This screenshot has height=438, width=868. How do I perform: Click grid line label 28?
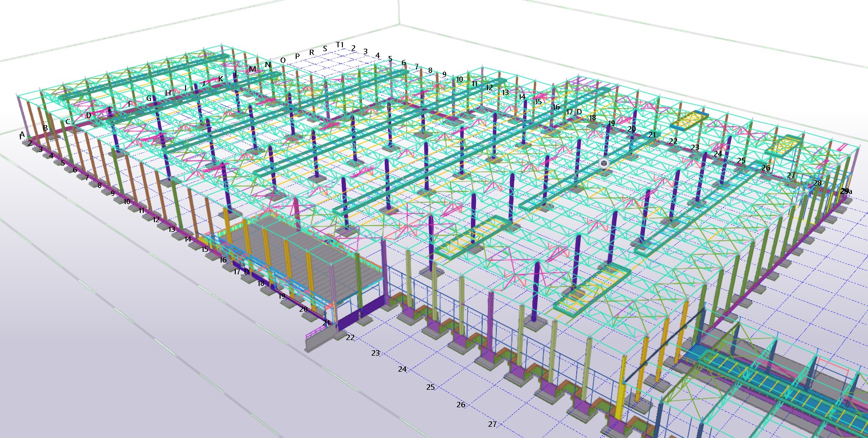817,183
